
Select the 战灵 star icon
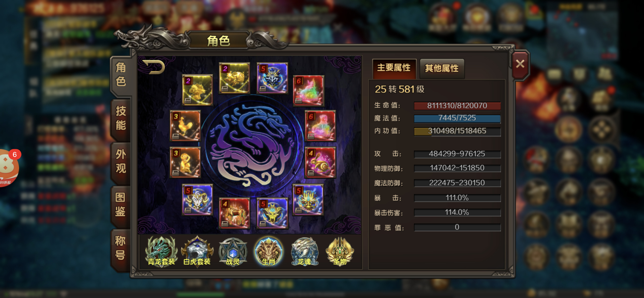(233, 252)
